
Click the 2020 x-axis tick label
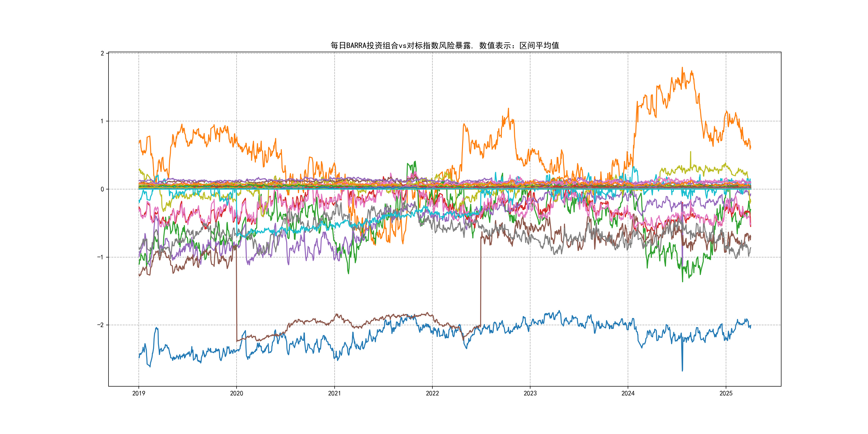click(236, 393)
